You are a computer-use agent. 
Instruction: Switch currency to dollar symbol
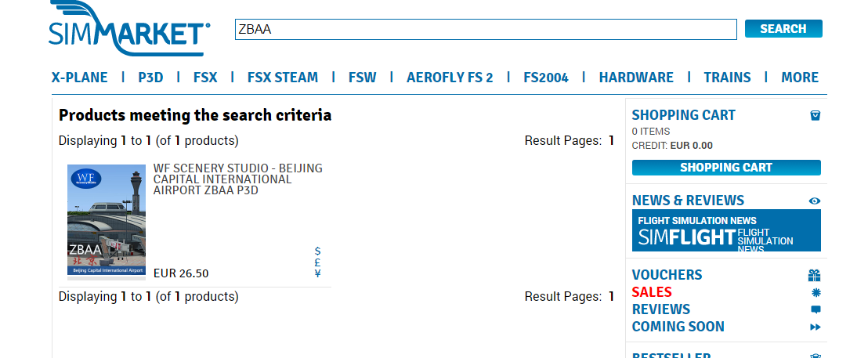pos(317,251)
